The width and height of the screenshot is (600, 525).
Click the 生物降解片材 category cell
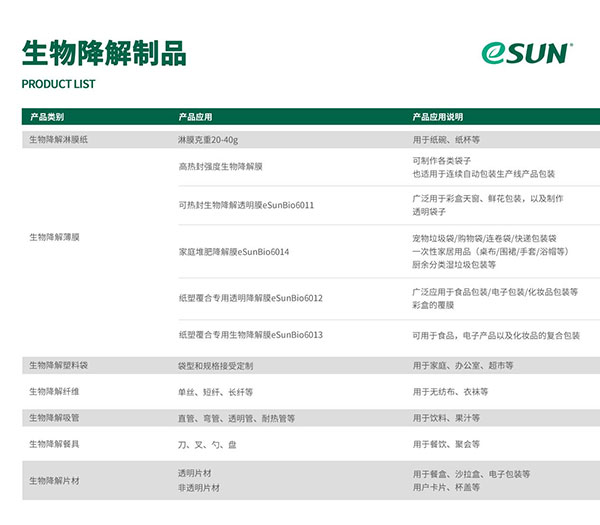tap(54, 481)
